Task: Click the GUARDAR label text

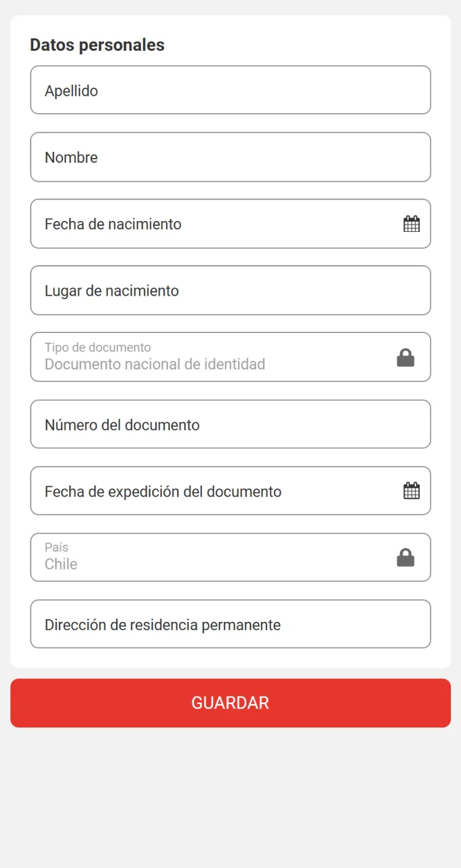Action: [230, 703]
